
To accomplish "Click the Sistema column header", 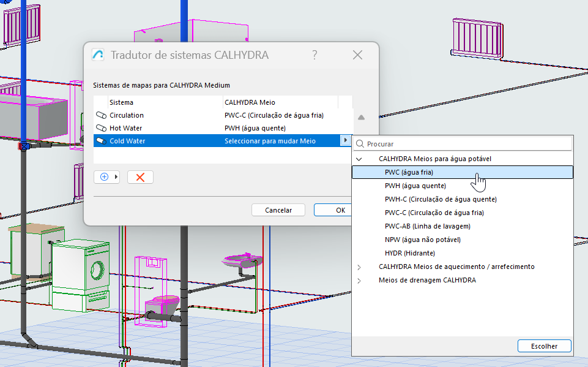I will coord(165,102).
